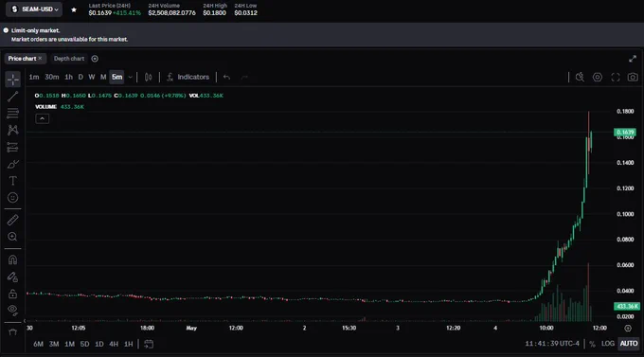Switch to the daily D interval
Screen dimensions: 644x357
pos(80,77)
